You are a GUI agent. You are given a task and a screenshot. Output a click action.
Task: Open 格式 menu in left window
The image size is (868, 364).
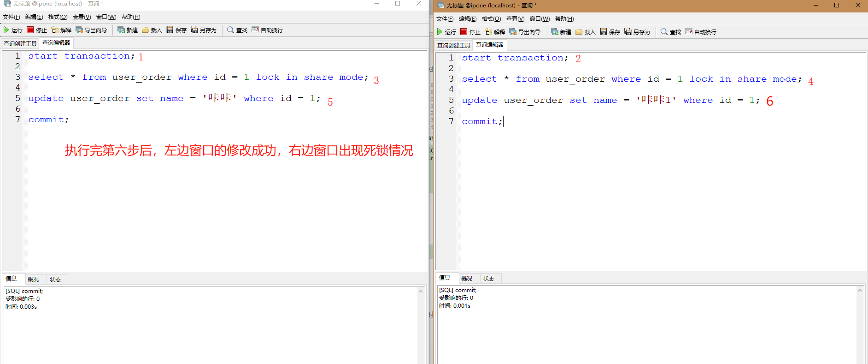(x=58, y=17)
